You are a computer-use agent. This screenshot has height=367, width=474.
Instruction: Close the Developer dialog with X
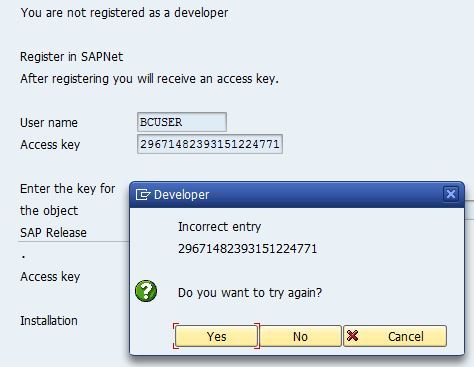tap(451, 194)
